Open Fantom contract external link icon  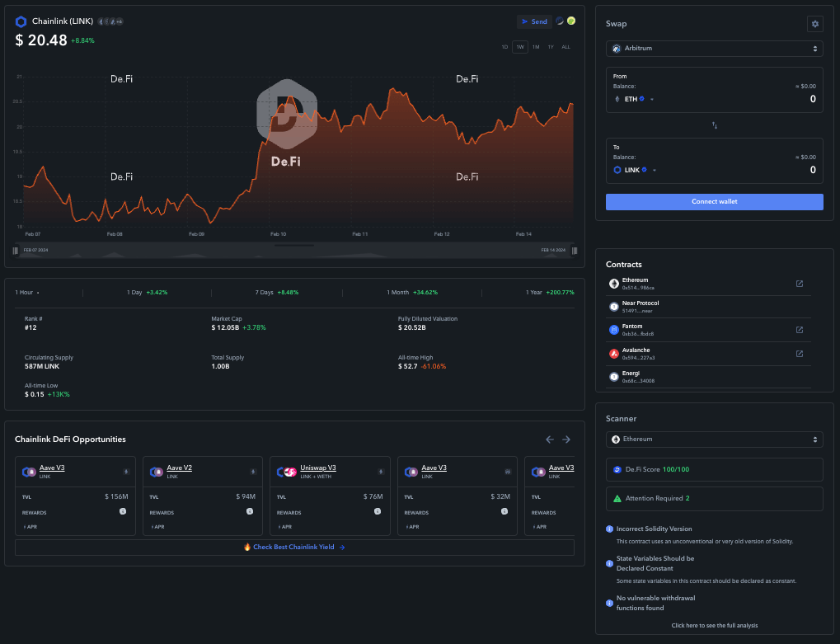pyautogui.click(x=800, y=330)
